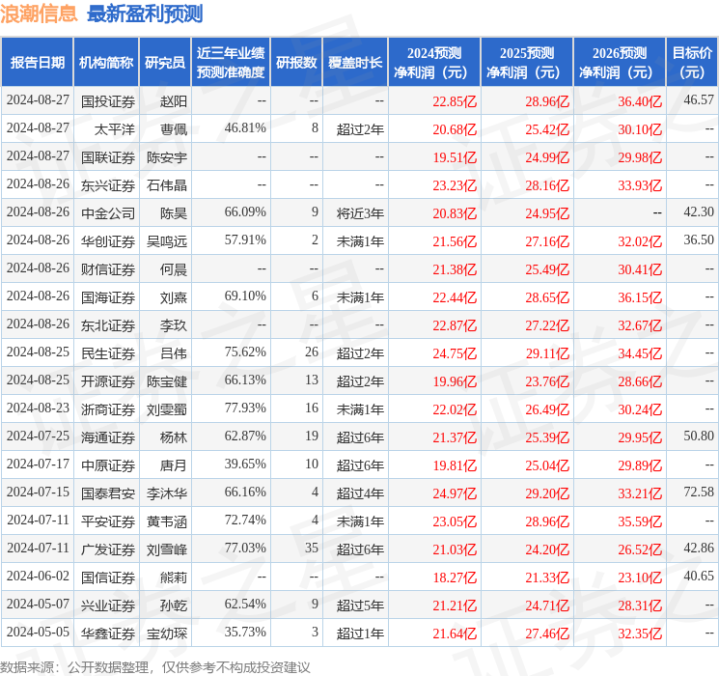Click the 东北证券 institution cell
Image resolution: width=719 pixels, height=676 pixels.
pyautogui.click(x=108, y=326)
